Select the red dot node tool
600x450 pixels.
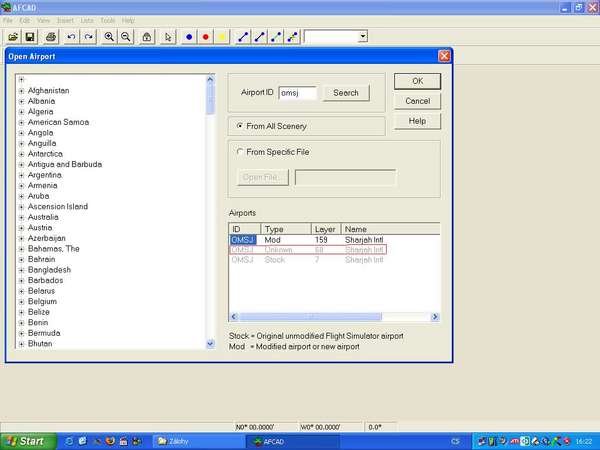point(205,36)
